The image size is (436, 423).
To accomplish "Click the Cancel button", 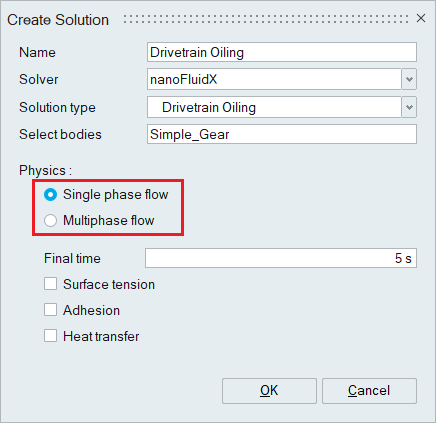I will [369, 391].
